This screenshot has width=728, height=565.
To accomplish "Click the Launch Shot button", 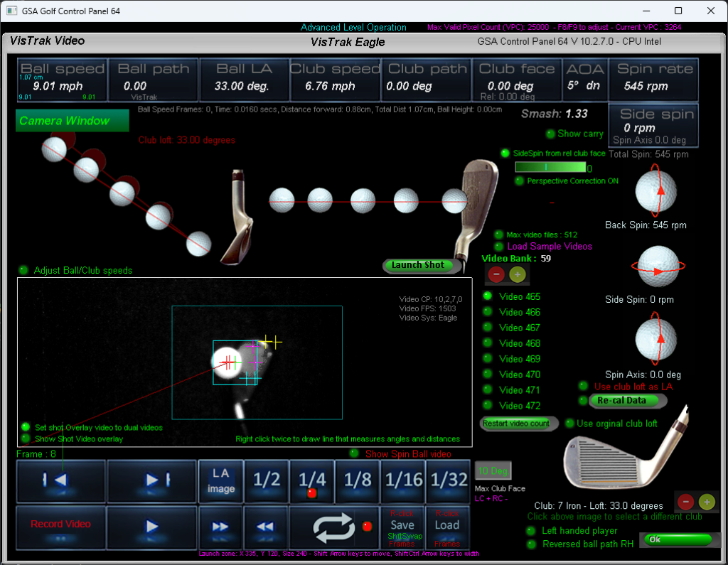I will click(417, 265).
